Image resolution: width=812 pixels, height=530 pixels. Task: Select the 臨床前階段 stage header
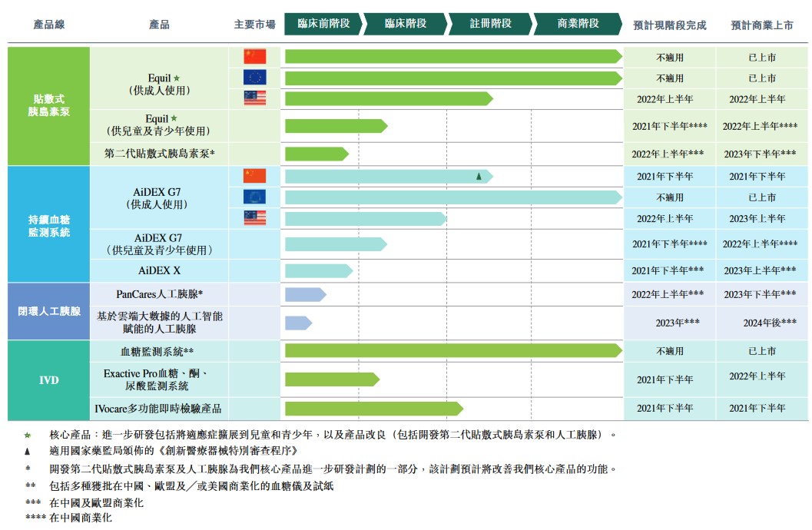pos(323,24)
